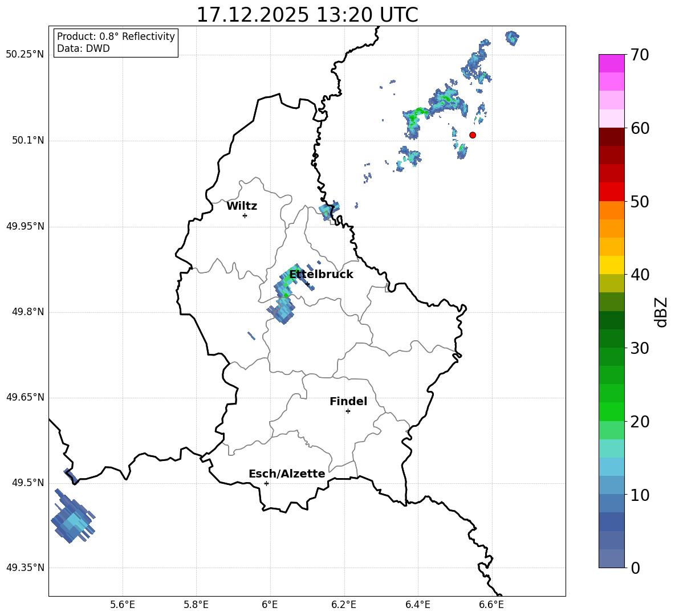Click the 49.8°N latitude label
Image resolution: width=675 pixels, height=616 pixels.
28,312
